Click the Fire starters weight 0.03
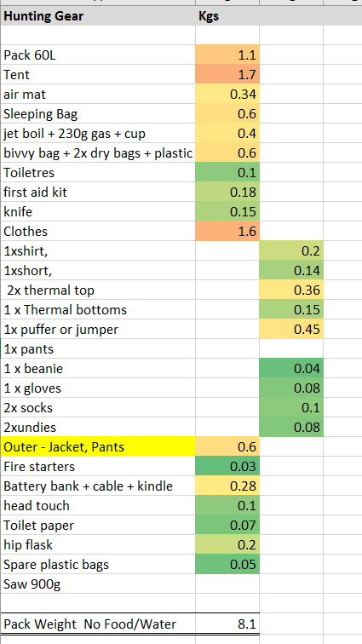Image resolution: width=362 pixels, height=644 pixels. [x=227, y=466]
